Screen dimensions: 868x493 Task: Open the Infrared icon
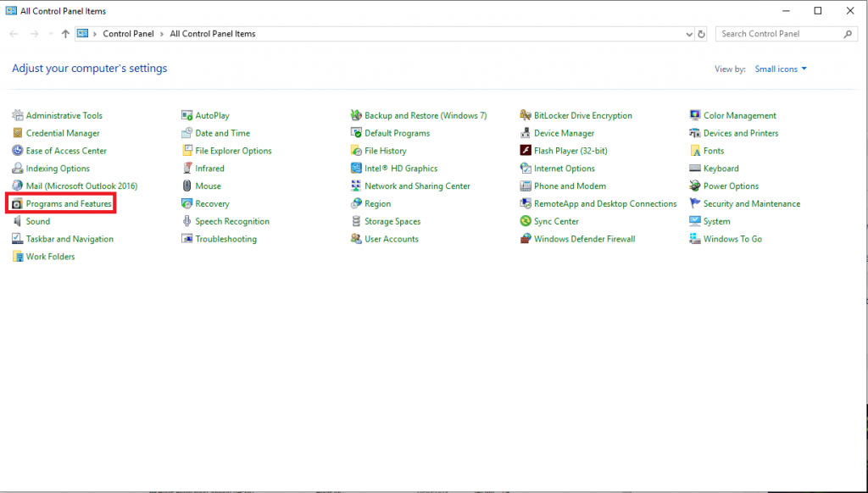pos(187,169)
